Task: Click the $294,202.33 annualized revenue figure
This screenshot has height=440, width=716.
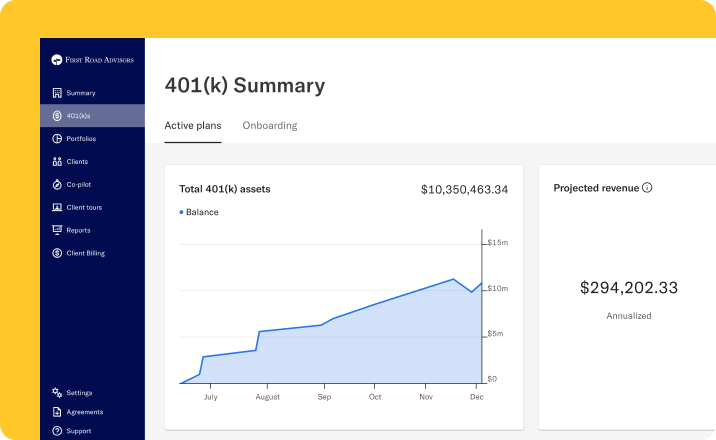Action: pyautogui.click(x=629, y=288)
